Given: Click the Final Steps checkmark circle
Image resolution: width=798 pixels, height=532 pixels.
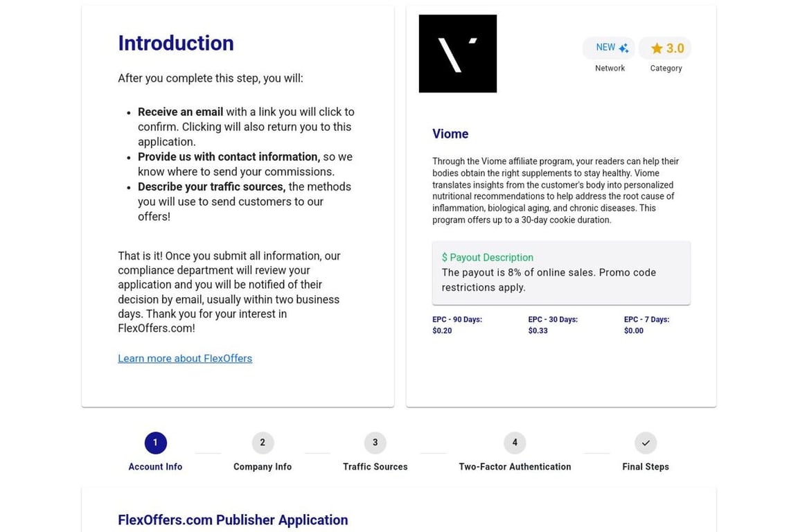Looking at the screenshot, I should (x=646, y=443).
